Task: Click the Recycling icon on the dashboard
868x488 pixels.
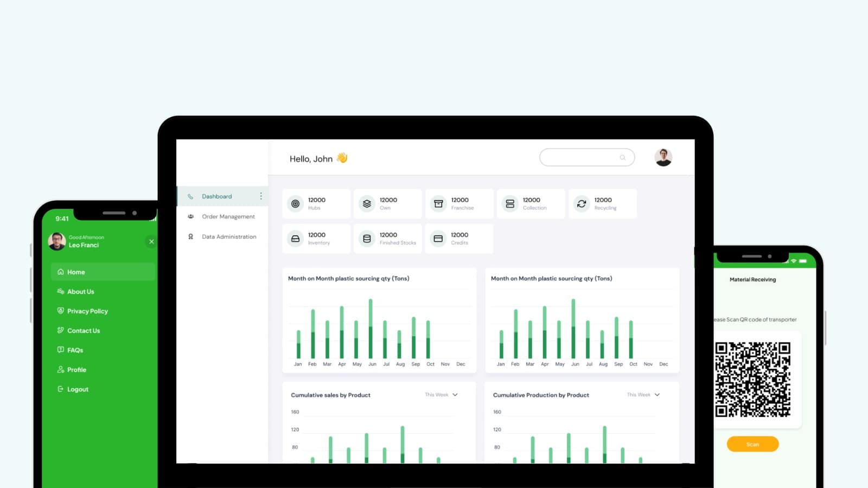Action: pyautogui.click(x=581, y=203)
